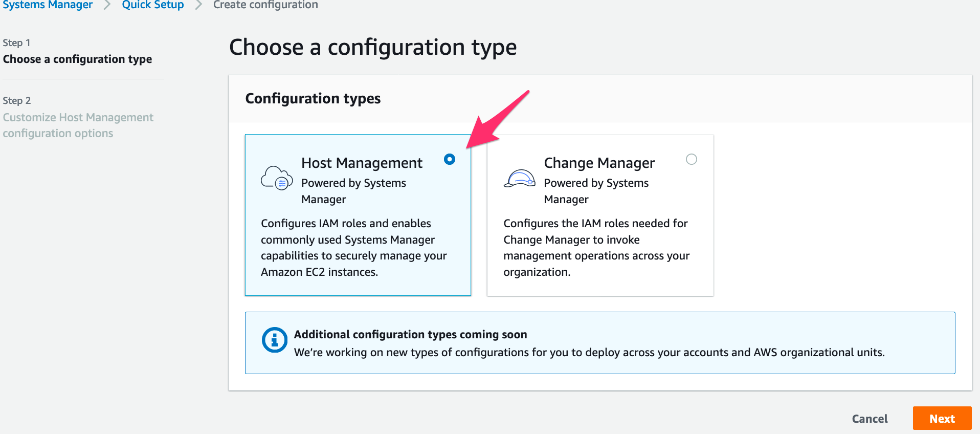Click the Configuration types section header

point(313,98)
